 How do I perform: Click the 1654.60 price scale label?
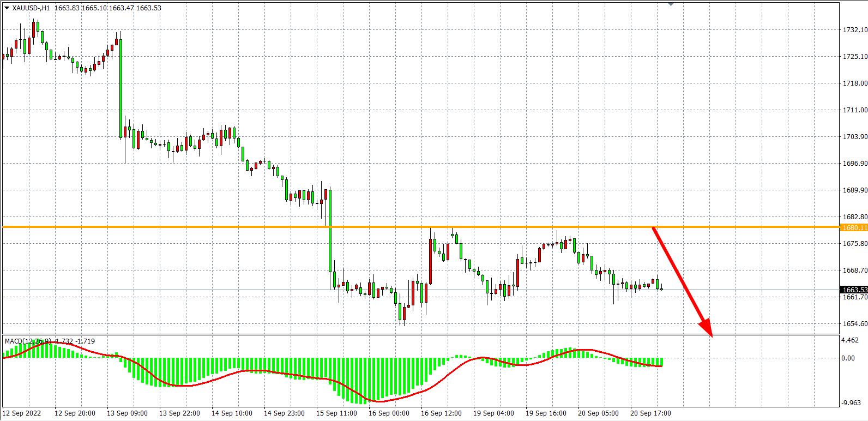854,324
